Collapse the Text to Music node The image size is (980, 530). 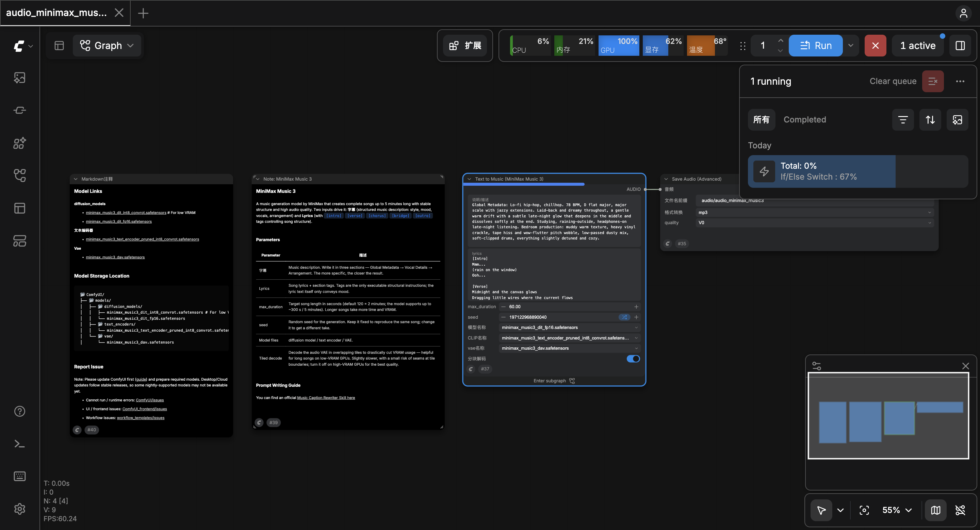(x=470, y=179)
